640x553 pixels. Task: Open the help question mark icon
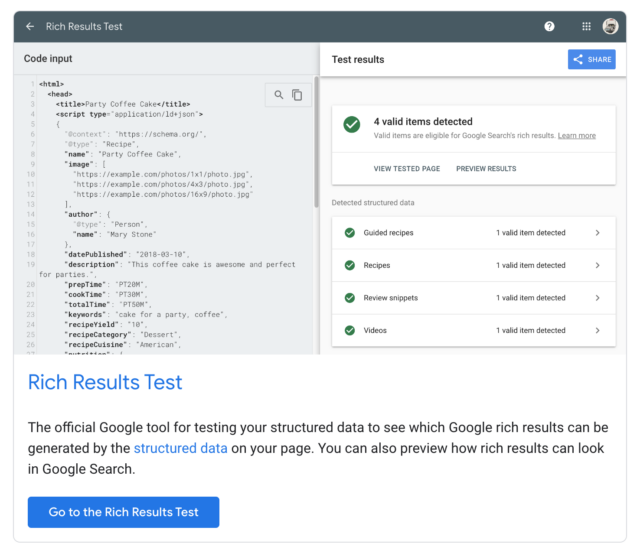pos(549,27)
